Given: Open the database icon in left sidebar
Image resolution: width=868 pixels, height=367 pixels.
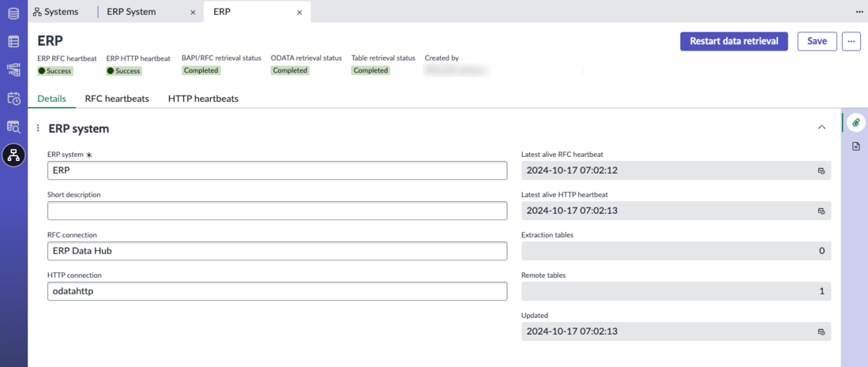Looking at the screenshot, I should click(14, 13).
